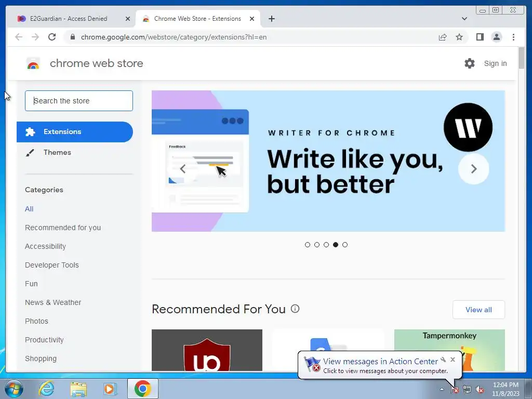Reload the Chrome Web Store page

[x=52, y=37]
